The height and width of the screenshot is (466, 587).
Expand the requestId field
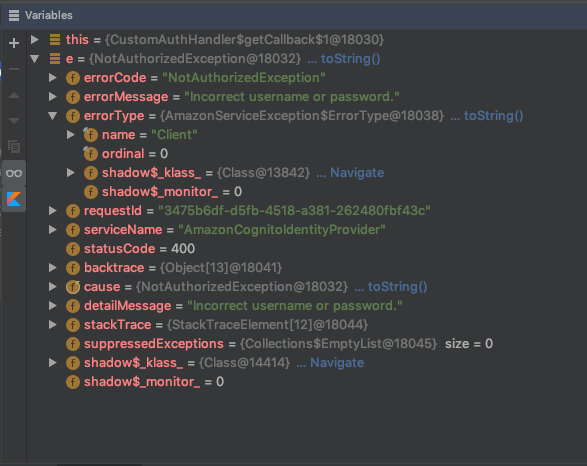pos(53,210)
